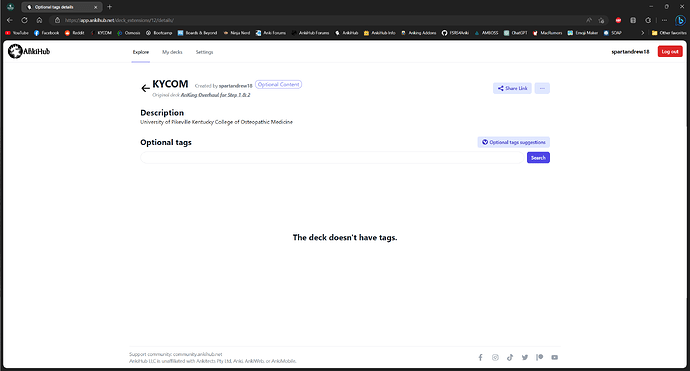690x371 pixels.
Task: Open the TikTok icon in the footer
Action: tap(510, 357)
